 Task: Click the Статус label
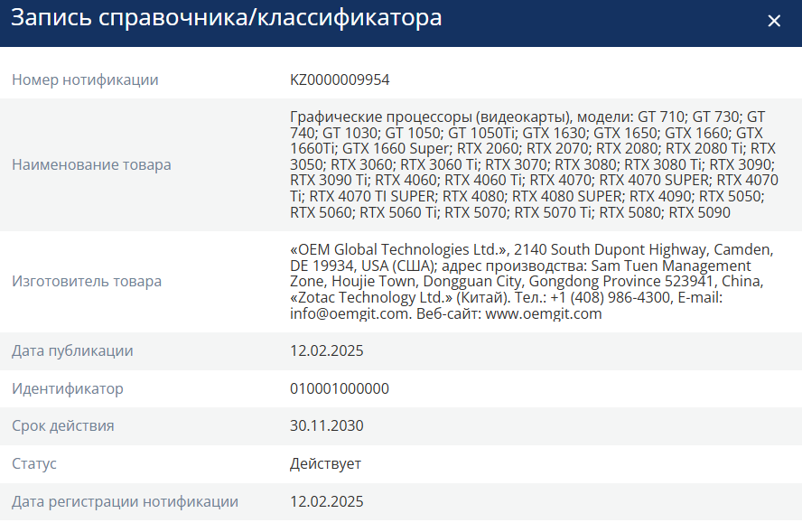34,464
